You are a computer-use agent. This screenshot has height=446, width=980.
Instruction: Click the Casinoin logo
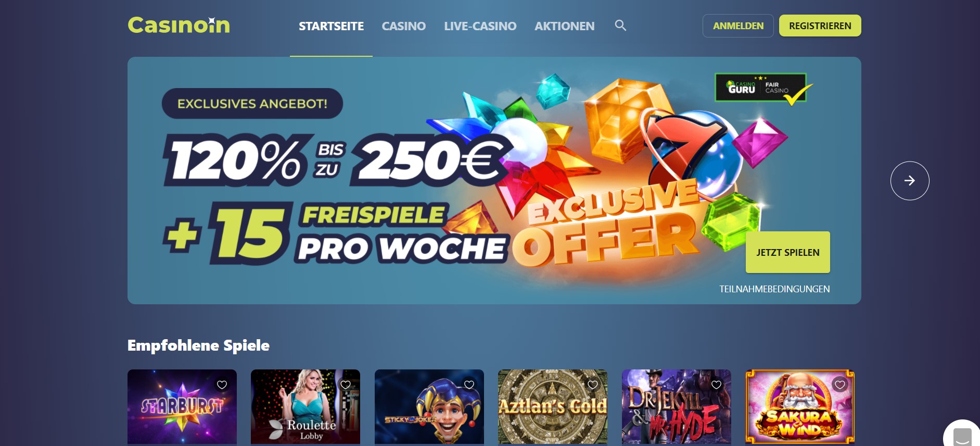(x=179, y=25)
